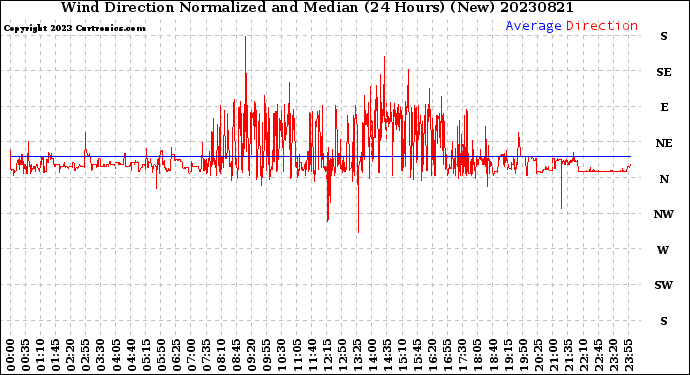This screenshot has width=690, height=375.
Task: Click the 04:05 time axis label
Action: click(116, 355)
